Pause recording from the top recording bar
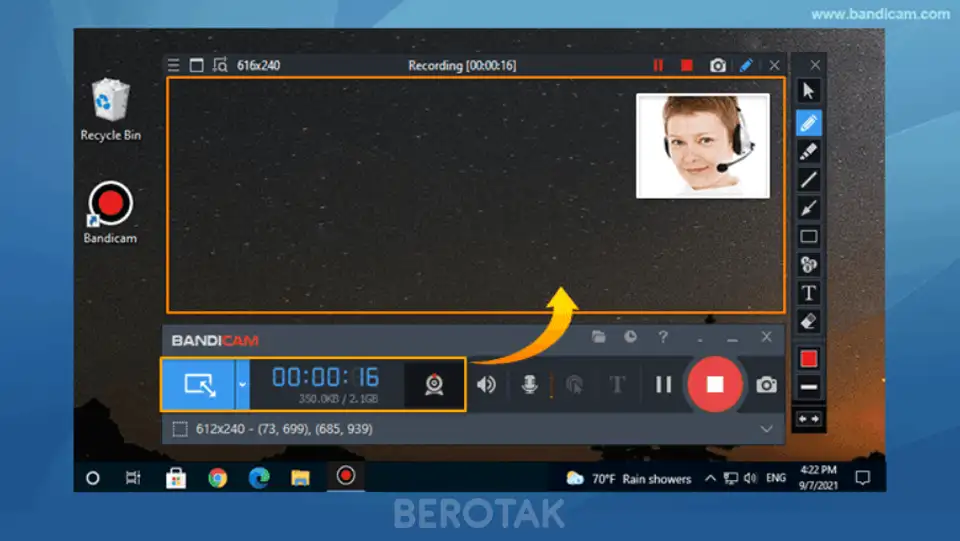Viewport: 960px width, 541px height. coord(658,65)
